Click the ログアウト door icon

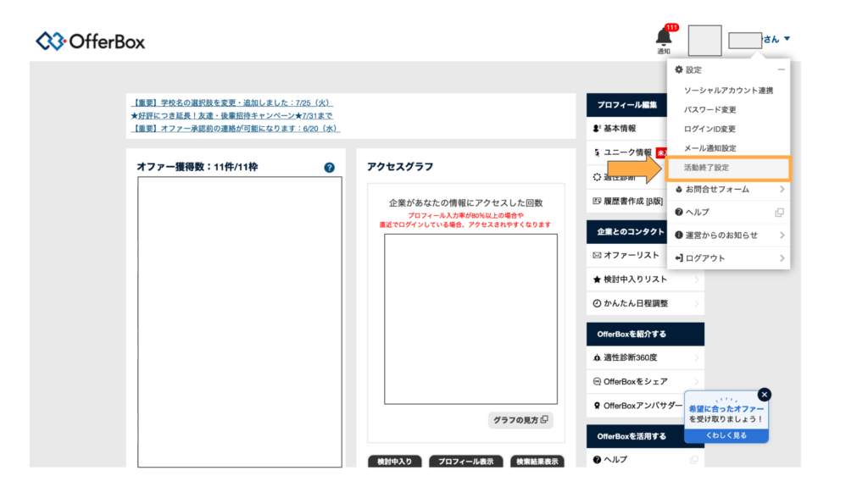(x=679, y=257)
